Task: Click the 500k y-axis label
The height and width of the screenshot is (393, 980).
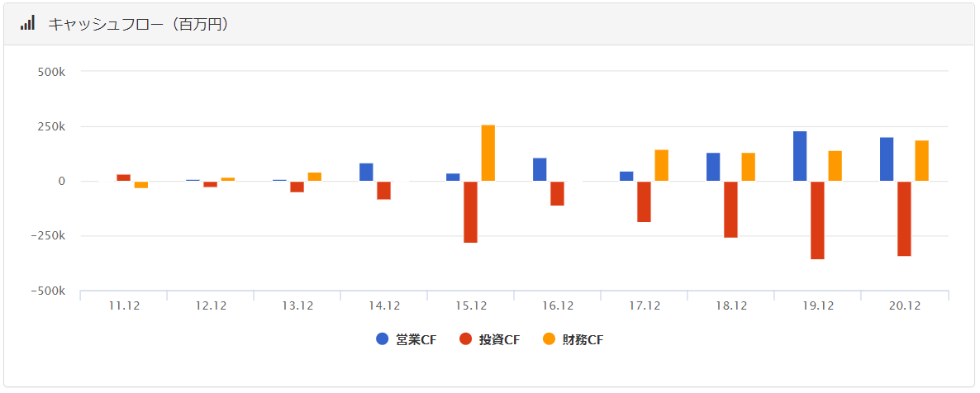Action: pos(52,72)
